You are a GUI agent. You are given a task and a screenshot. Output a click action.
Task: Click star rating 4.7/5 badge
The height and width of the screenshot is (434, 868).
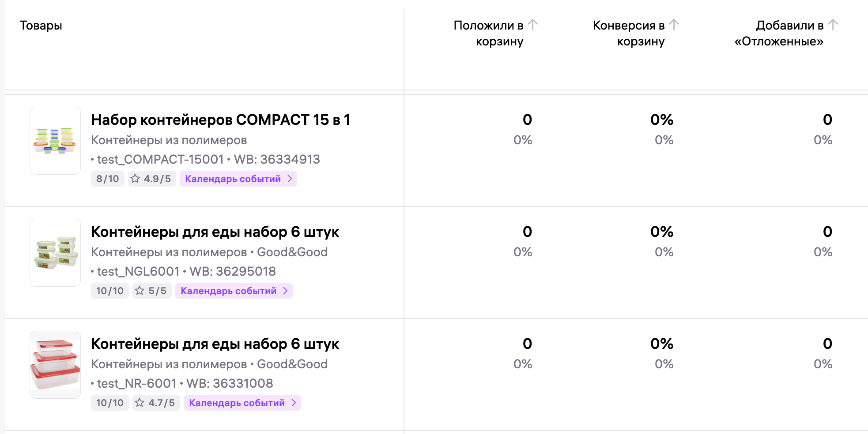[156, 403]
